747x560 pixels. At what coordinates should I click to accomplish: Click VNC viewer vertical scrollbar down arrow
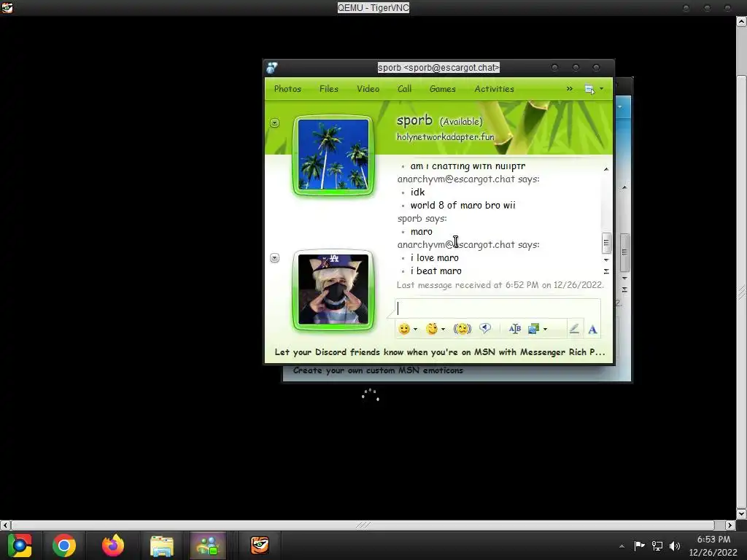tap(741, 514)
